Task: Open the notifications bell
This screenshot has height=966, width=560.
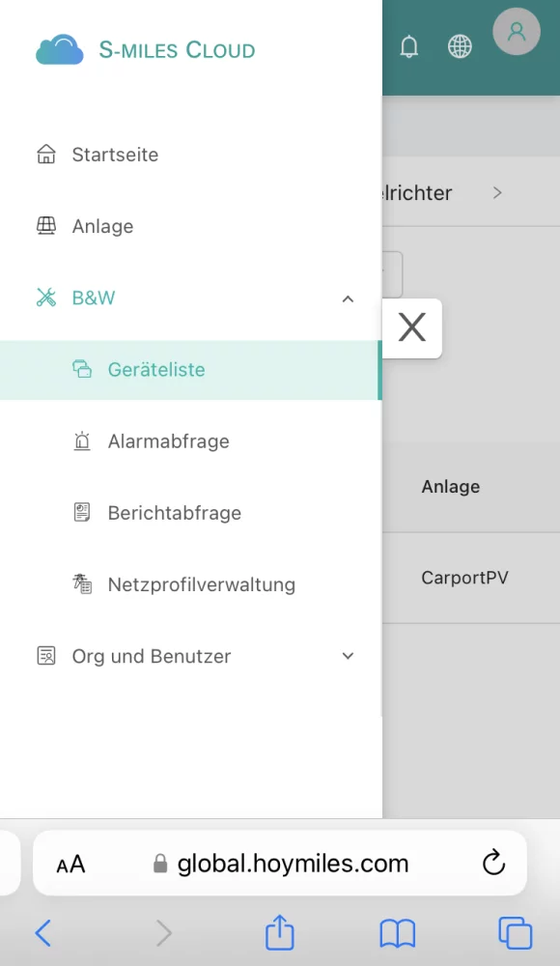Action: click(409, 46)
